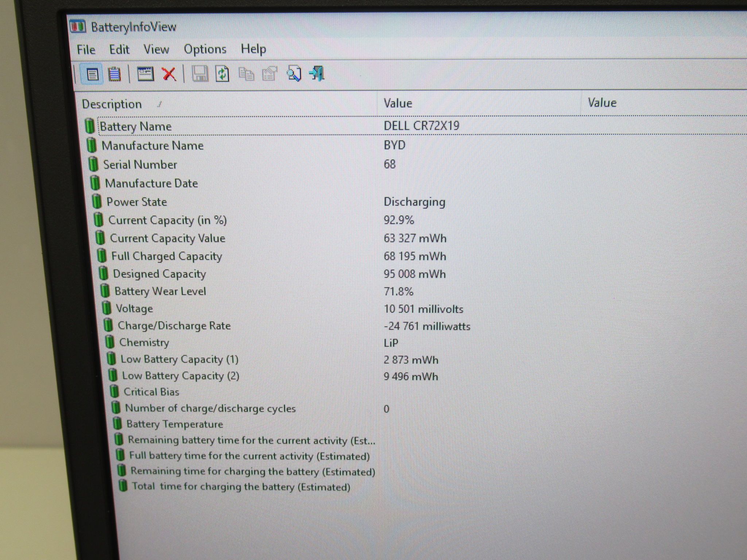This screenshot has height=560, width=747.
Task: Click the floppy disk save icon
Action: (200, 74)
